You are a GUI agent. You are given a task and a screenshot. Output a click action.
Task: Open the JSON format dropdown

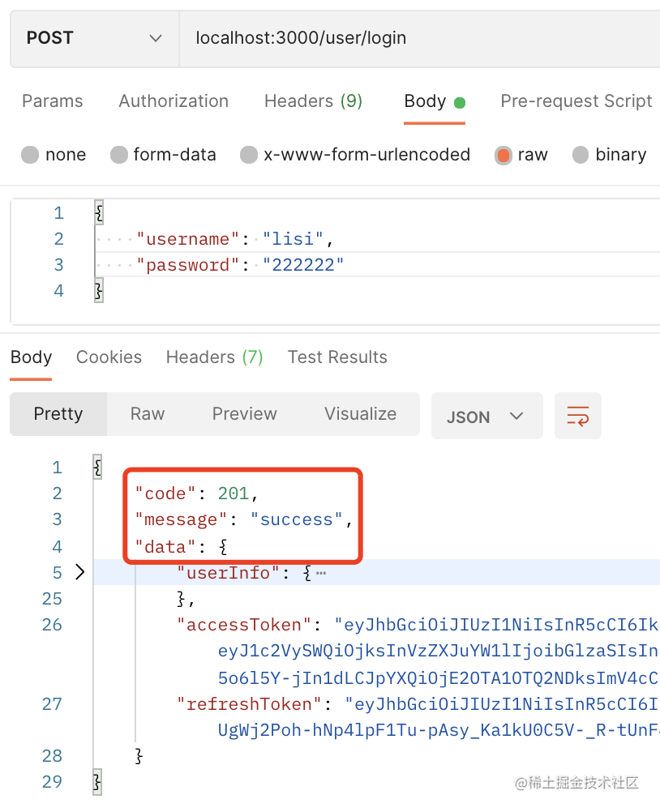tap(486, 417)
